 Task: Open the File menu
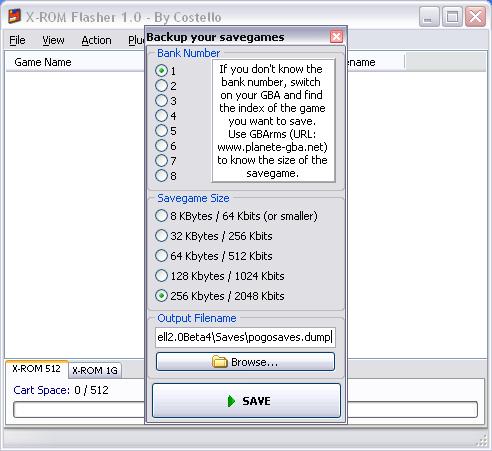17,40
